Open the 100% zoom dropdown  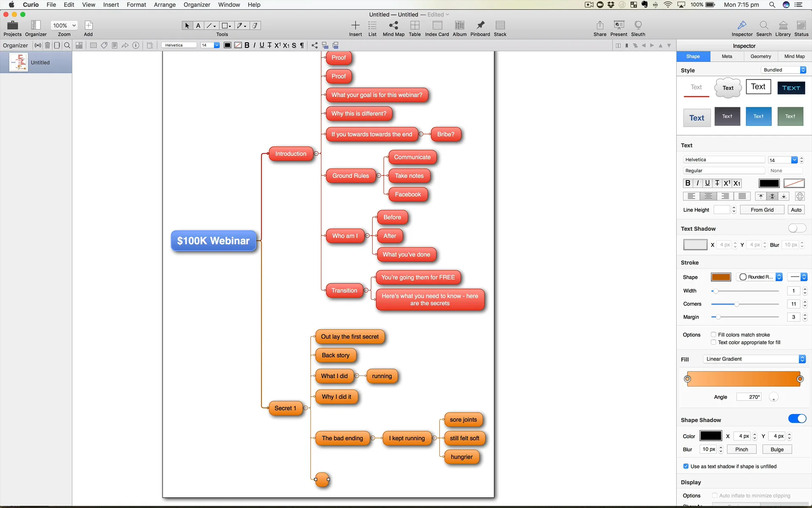(64, 25)
